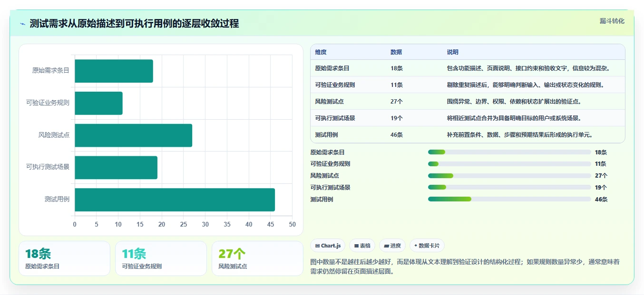Click description starting 补充前置条件
Image resolution: width=644 pixels, height=295 pixels.
click(x=520, y=135)
